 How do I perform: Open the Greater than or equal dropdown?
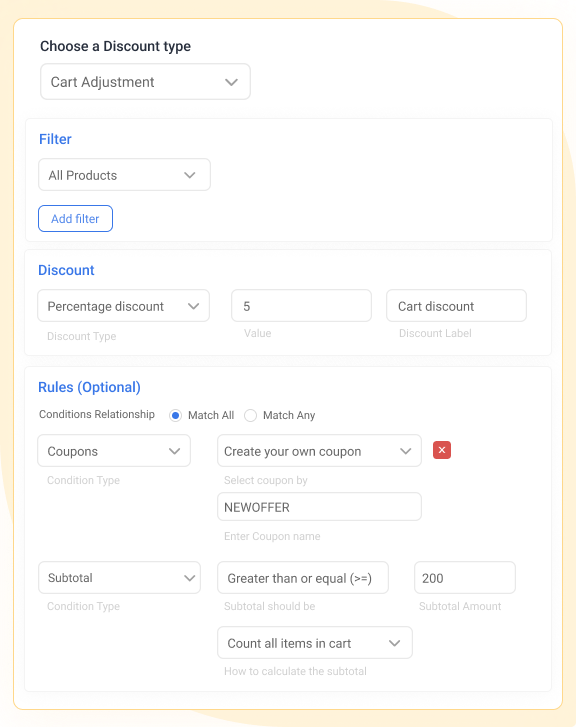[x=303, y=578]
